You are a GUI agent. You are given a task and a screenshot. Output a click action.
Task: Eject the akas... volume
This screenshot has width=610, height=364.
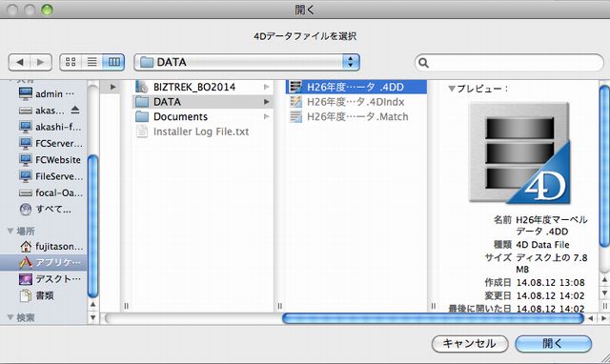pyautogui.click(x=75, y=110)
